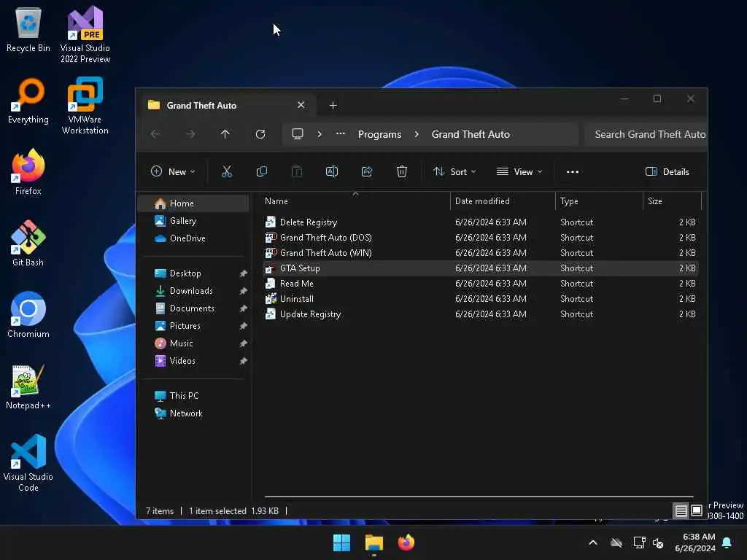Select the Everything desktop icon
The height and width of the screenshot is (560, 747).
(28, 101)
